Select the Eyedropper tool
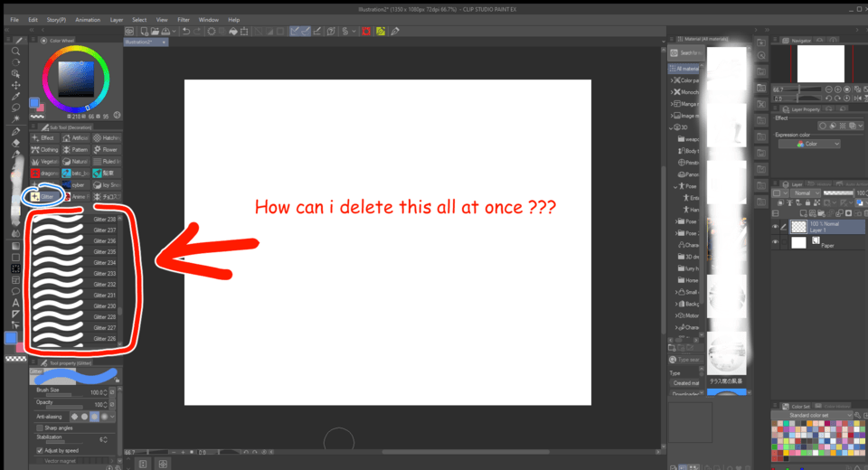The width and height of the screenshot is (868, 470). point(15,97)
